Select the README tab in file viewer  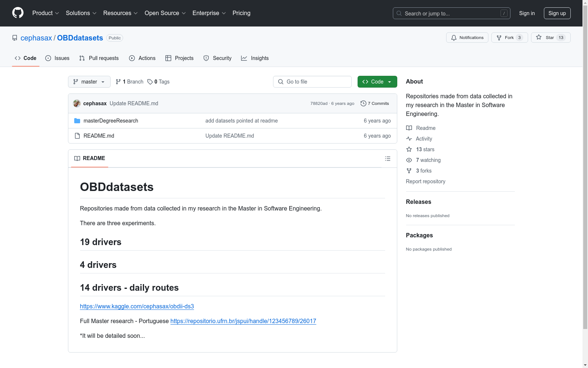coord(90,158)
